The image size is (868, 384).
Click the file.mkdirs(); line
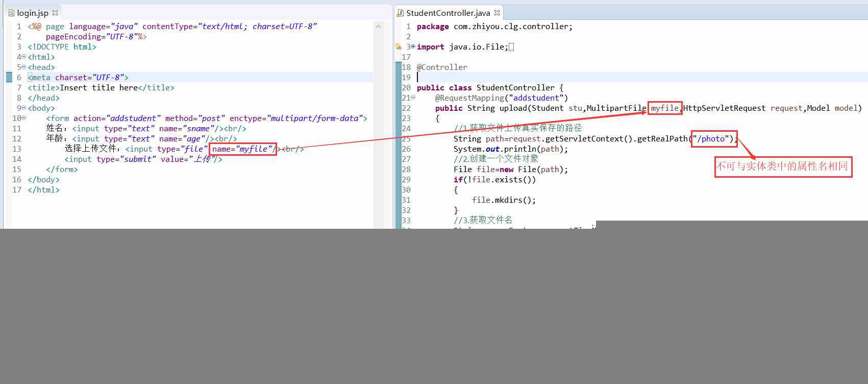(504, 200)
